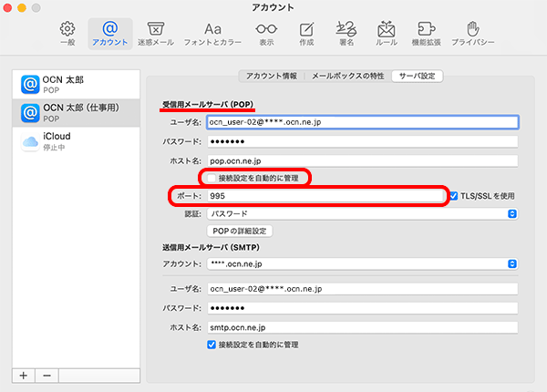Enable 接続設定を自動的に管理 for the POP server

coord(212,178)
